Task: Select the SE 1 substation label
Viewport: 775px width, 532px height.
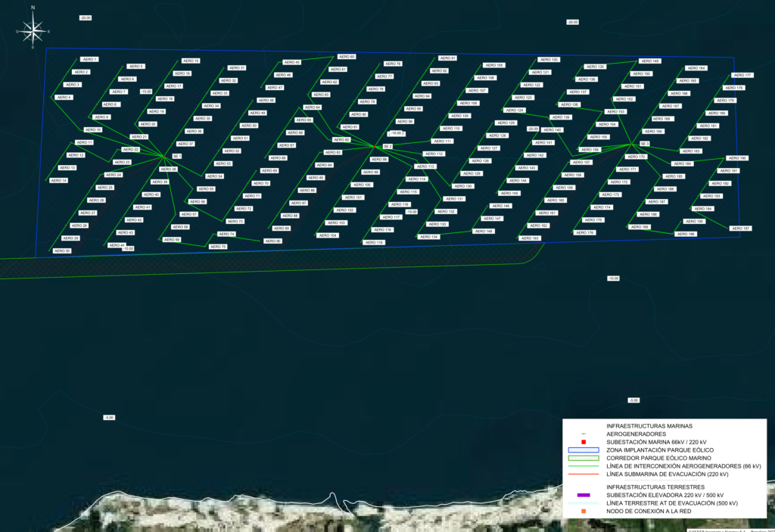Action: point(176,157)
